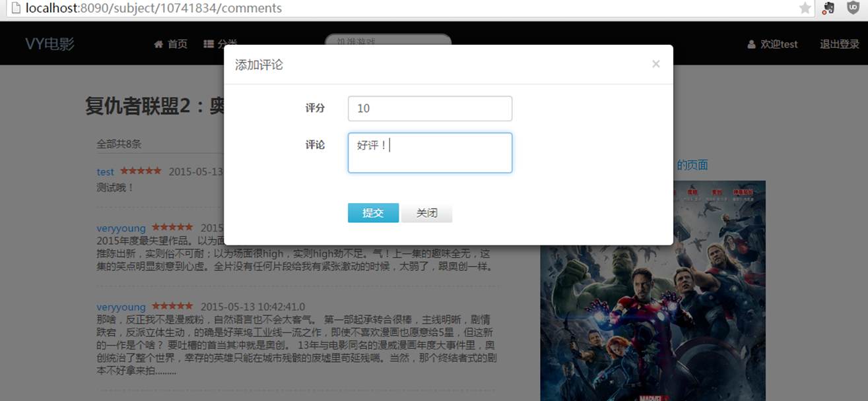Click the home icon beside 首页
The height and width of the screenshot is (401, 868).
(158, 44)
